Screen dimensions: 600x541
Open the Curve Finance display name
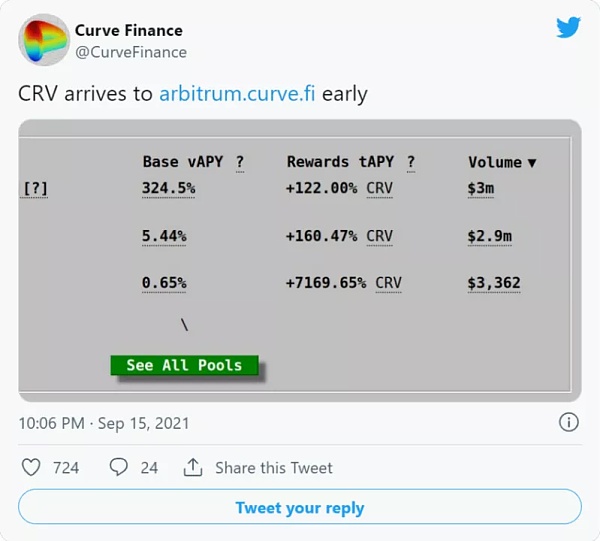pyautogui.click(x=129, y=31)
